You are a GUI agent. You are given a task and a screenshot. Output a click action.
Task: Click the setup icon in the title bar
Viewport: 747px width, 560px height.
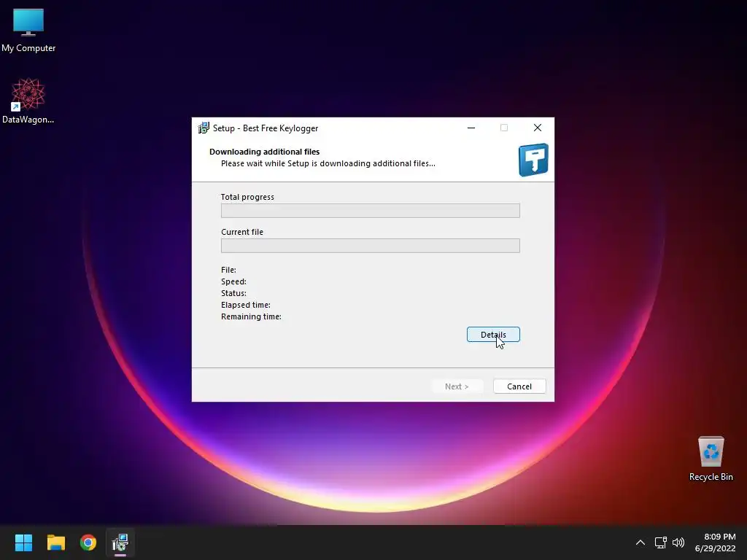pos(204,128)
